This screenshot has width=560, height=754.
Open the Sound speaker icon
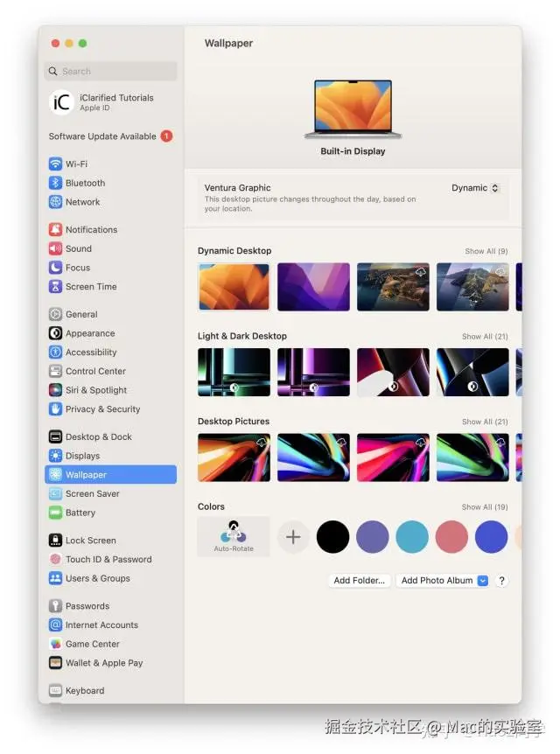pyautogui.click(x=55, y=248)
